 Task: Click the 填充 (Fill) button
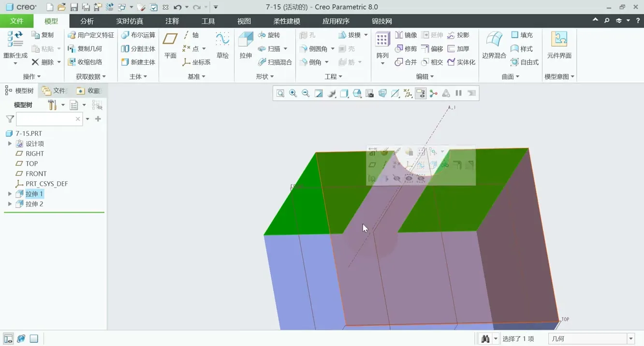(522, 35)
